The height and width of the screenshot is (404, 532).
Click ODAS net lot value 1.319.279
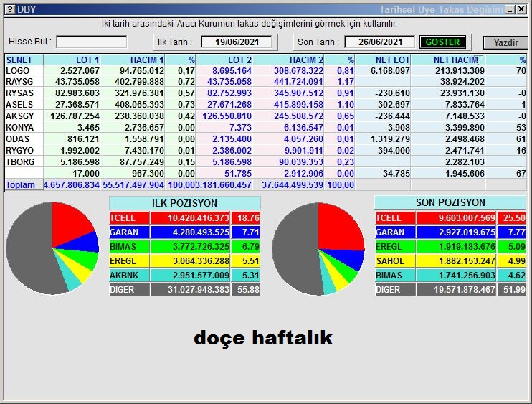pyautogui.click(x=390, y=139)
